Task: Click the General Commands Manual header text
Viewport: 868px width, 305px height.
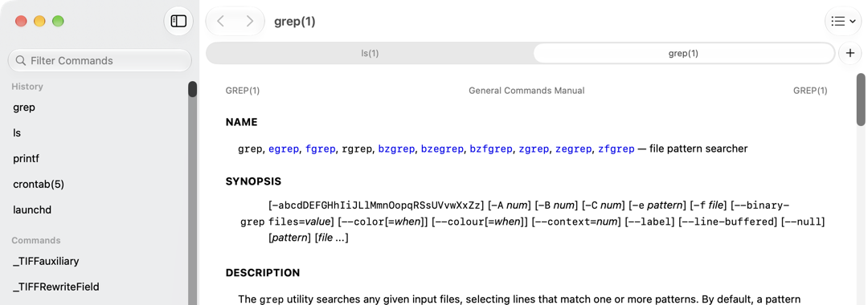Action: 526,90
